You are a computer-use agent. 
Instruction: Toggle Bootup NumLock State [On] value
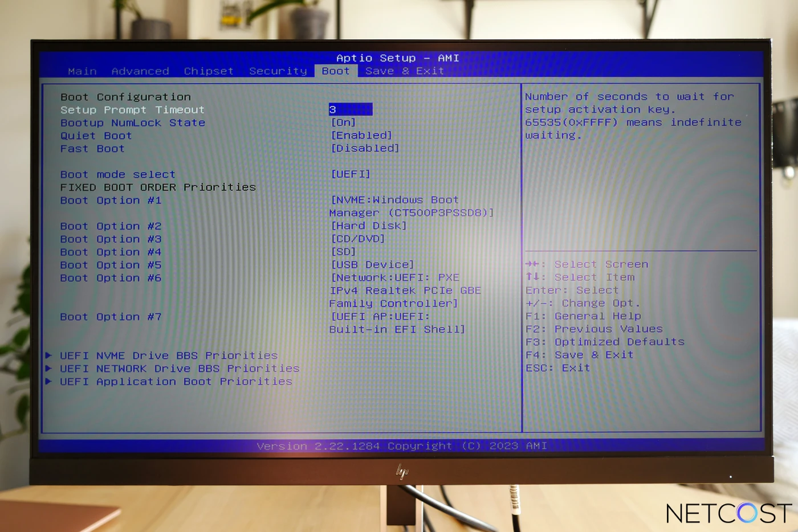pyautogui.click(x=343, y=122)
